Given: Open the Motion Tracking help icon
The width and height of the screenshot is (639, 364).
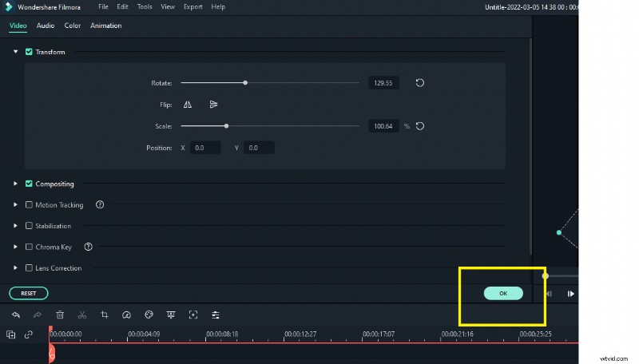Looking at the screenshot, I should click(100, 205).
